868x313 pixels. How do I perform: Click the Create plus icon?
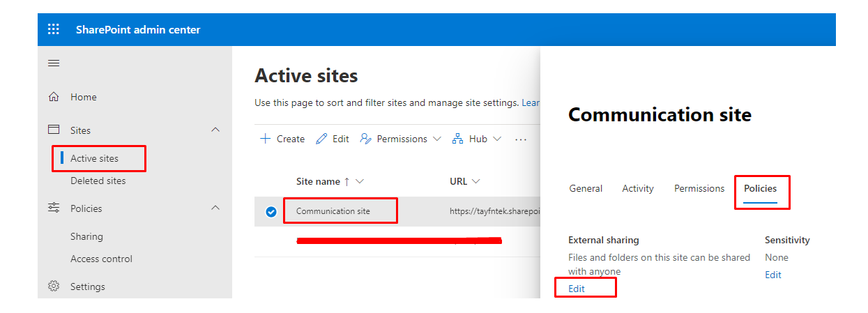click(x=266, y=139)
